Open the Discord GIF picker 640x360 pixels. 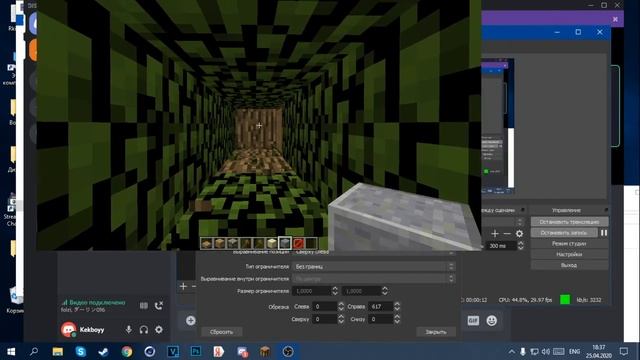click(473, 320)
